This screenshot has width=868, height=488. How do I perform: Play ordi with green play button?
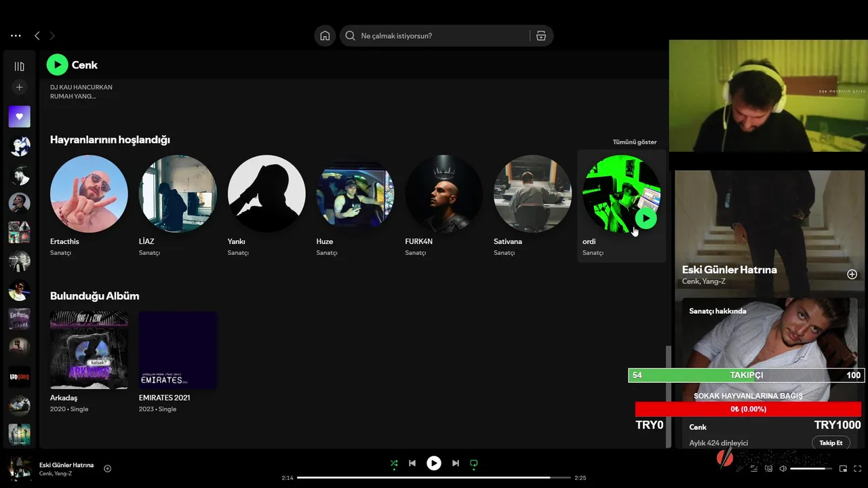click(x=646, y=218)
